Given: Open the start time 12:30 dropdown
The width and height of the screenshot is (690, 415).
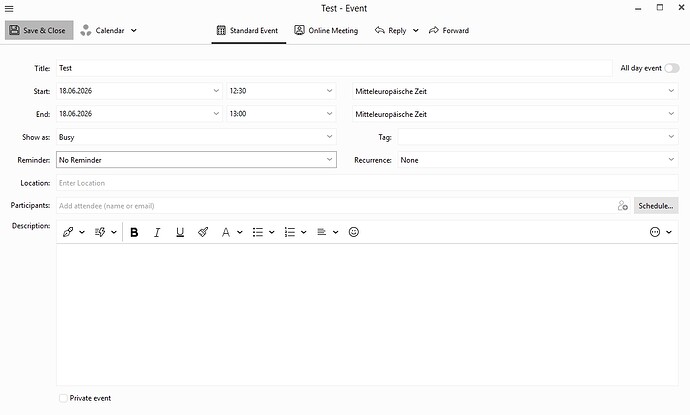Looking at the screenshot, I should pyautogui.click(x=281, y=91).
